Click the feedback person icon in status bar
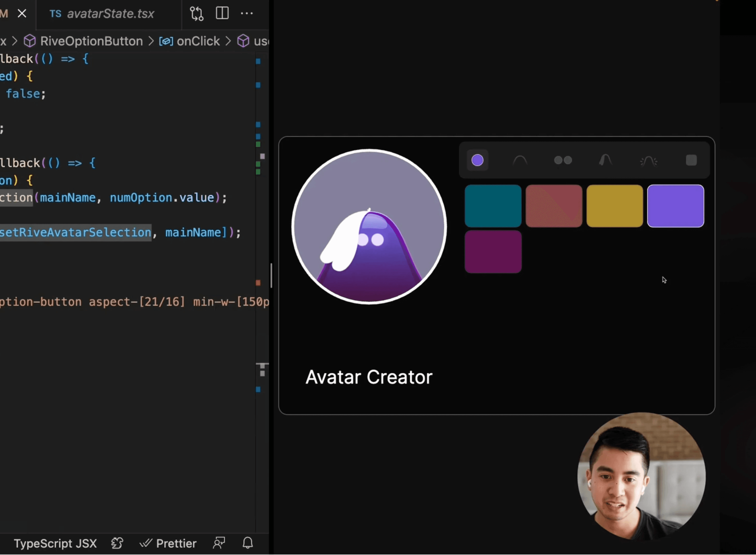This screenshot has height=555, width=756. 219,543
